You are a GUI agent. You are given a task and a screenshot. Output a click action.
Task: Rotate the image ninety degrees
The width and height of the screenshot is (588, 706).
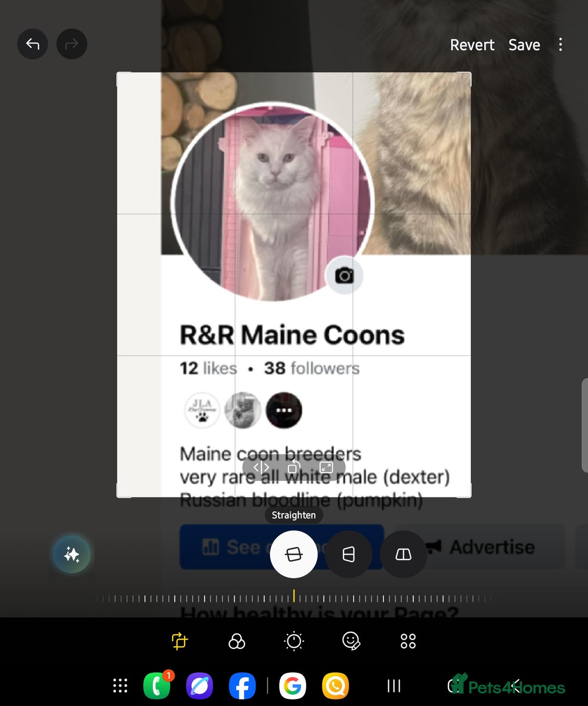294,467
